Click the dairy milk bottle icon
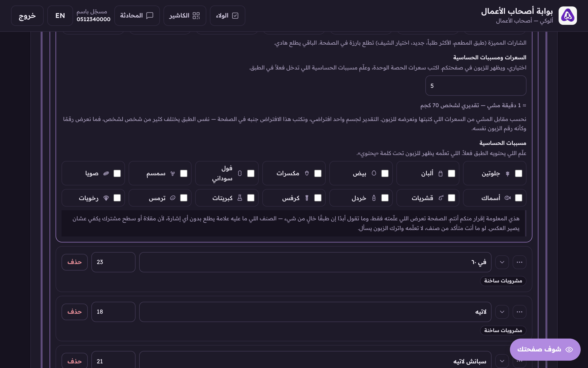This screenshot has width=588, height=368. [x=441, y=173]
